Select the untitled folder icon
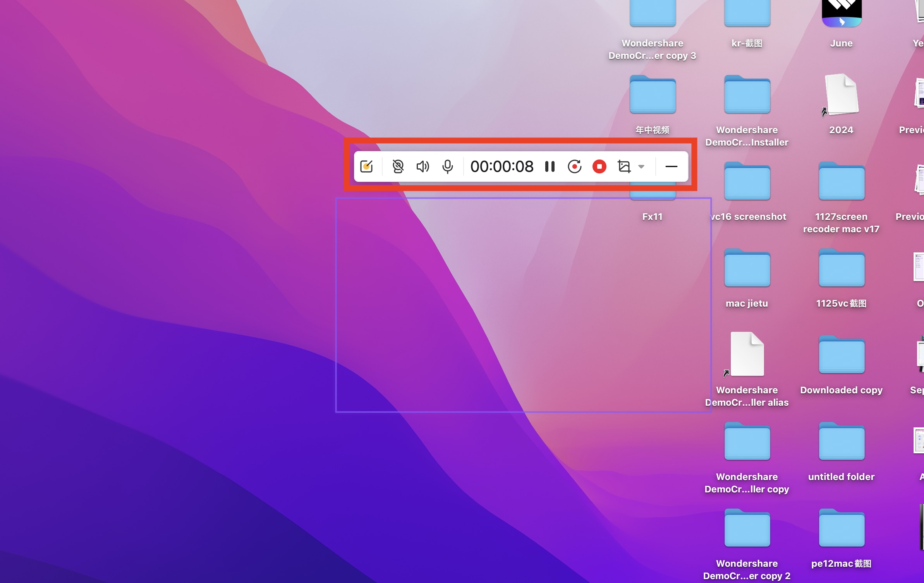Screen dimensions: 924x583 pyautogui.click(x=842, y=442)
